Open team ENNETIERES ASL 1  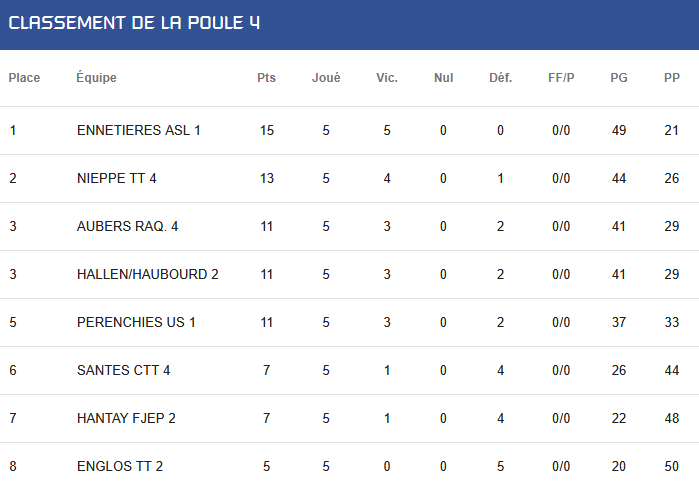pos(139,130)
